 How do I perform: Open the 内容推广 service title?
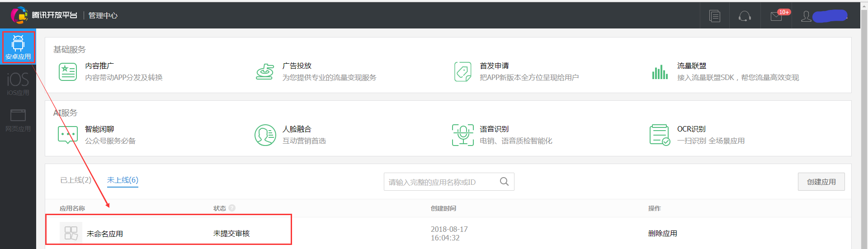(99, 66)
